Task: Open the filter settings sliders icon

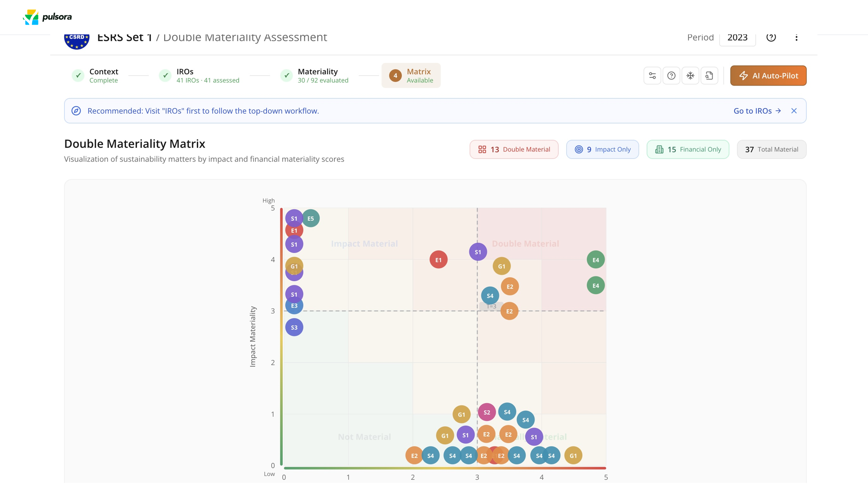Action: (x=652, y=76)
